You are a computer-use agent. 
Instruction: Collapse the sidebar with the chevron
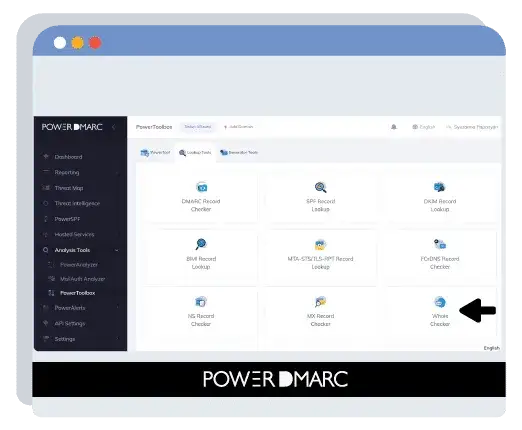point(114,127)
